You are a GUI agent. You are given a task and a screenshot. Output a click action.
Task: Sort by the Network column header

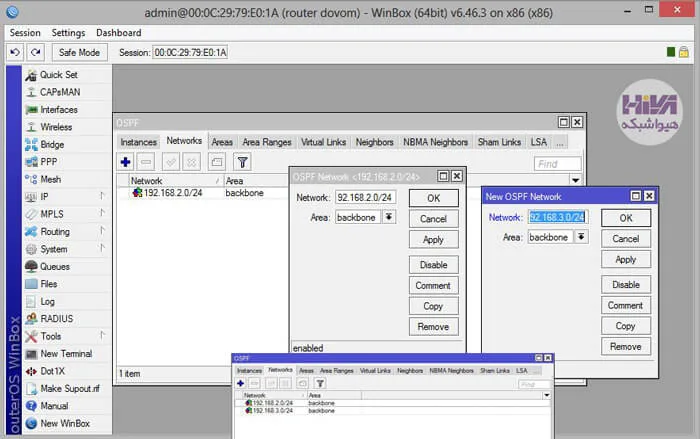pyautogui.click(x=175, y=180)
